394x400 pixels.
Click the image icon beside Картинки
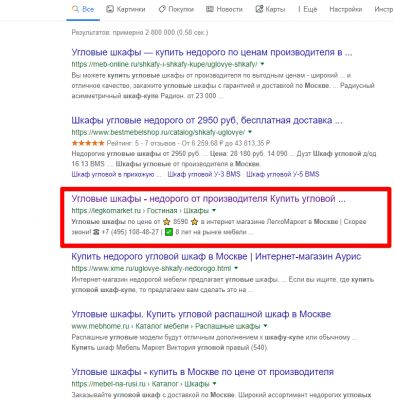pos(110,9)
